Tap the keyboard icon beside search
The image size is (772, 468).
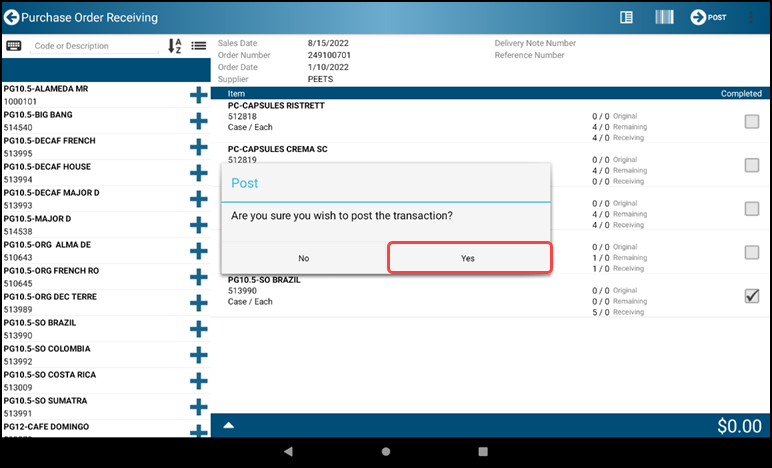tap(14, 46)
